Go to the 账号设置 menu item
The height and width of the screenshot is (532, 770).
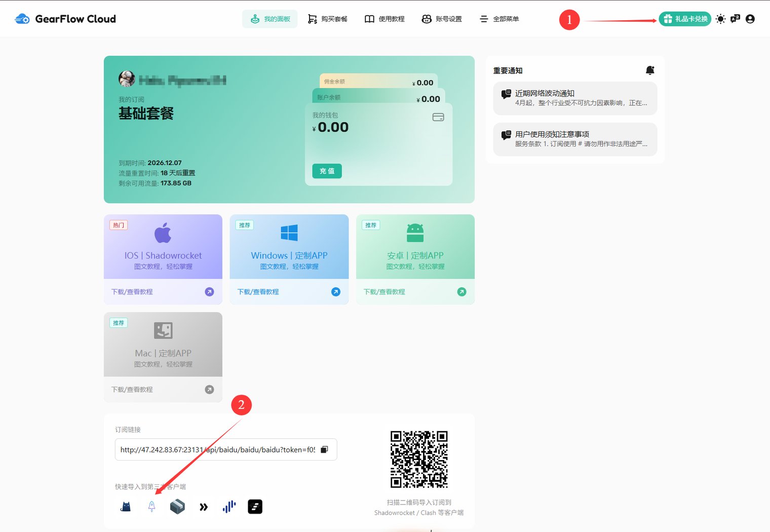pyautogui.click(x=441, y=19)
